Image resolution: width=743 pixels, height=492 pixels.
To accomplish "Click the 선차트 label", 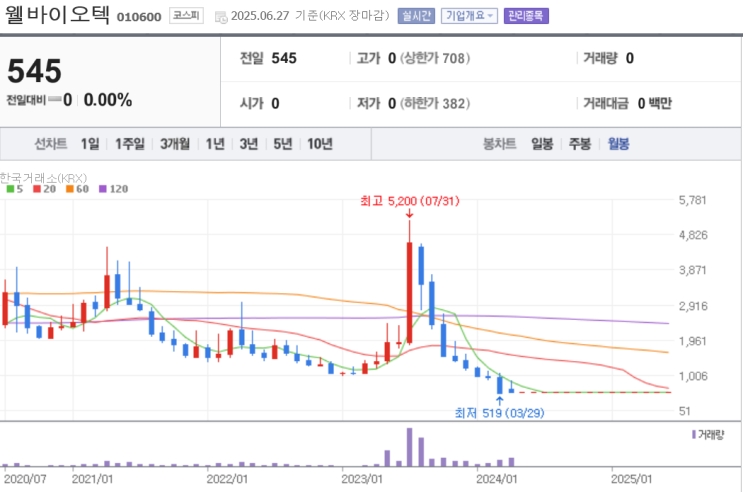I will 51,144.
